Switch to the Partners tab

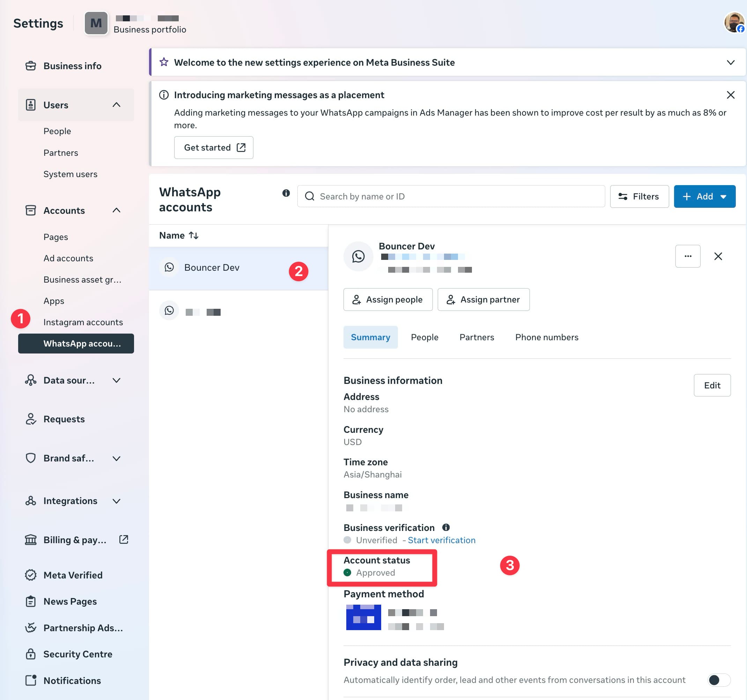[x=476, y=337]
